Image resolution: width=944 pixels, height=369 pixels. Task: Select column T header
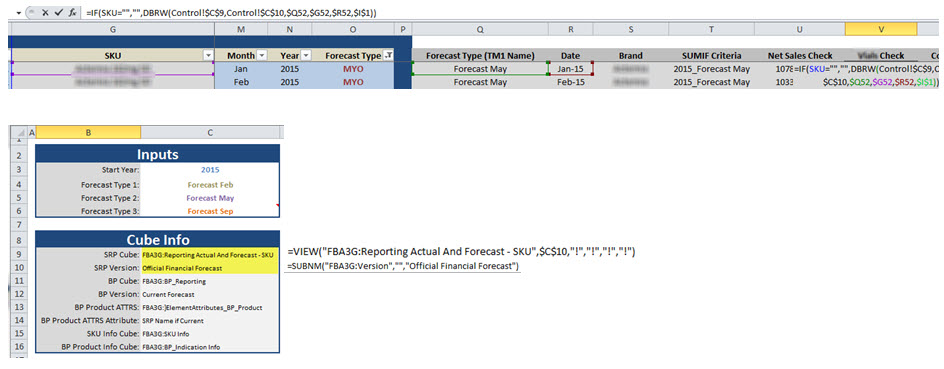tap(712, 29)
